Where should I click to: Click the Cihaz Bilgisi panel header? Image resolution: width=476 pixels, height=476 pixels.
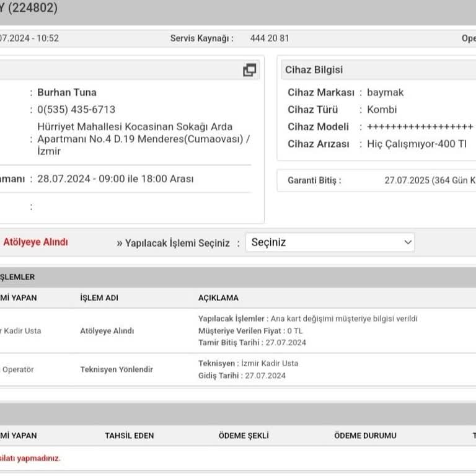314,70
